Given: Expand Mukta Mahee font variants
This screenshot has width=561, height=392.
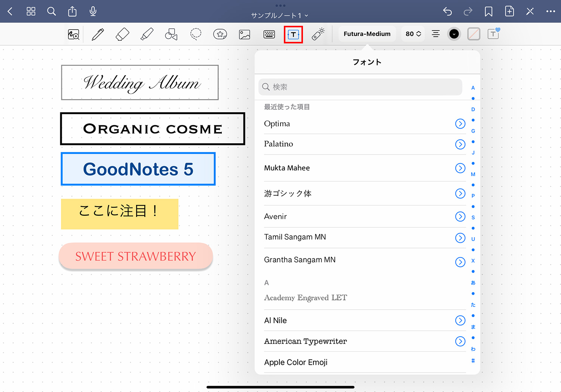Looking at the screenshot, I should coord(460,168).
